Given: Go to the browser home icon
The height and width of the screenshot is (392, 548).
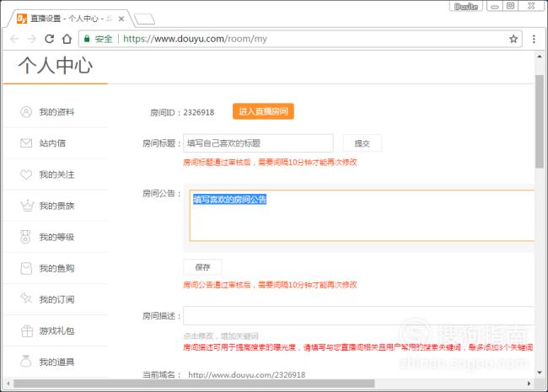Looking at the screenshot, I should 67,39.
